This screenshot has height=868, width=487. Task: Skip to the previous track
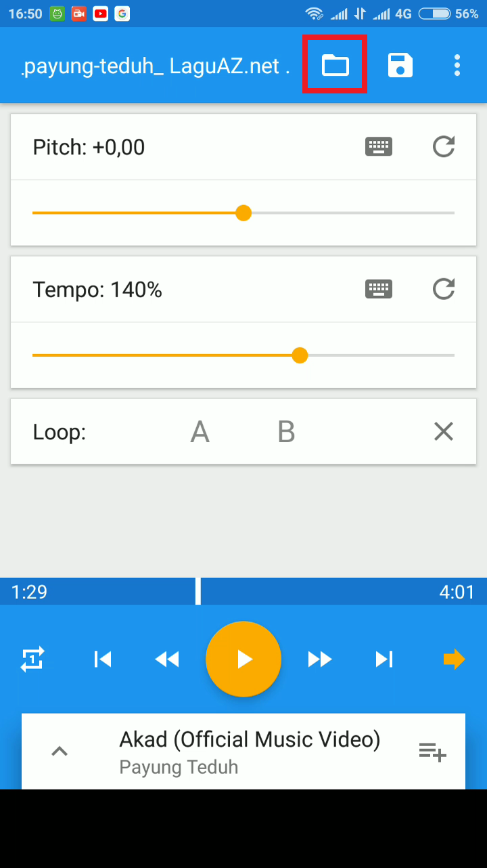pyautogui.click(x=103, y=659)
